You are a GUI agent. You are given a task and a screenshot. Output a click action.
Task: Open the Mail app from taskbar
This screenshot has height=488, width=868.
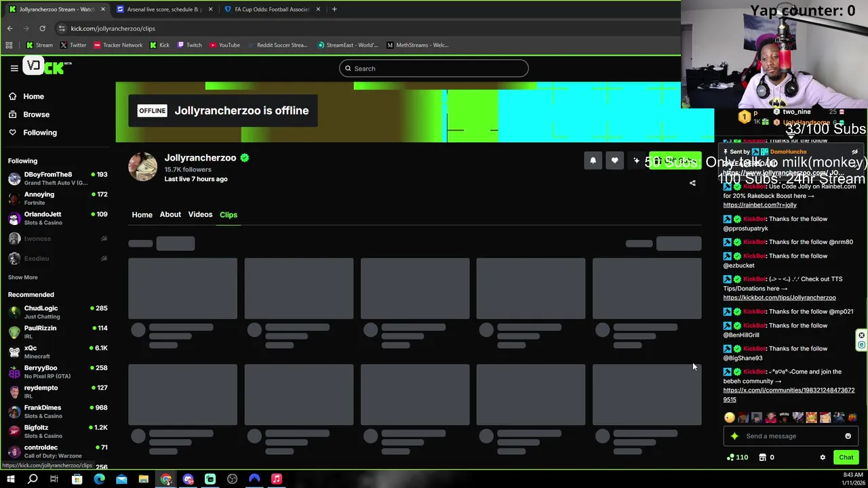(121, 479)
